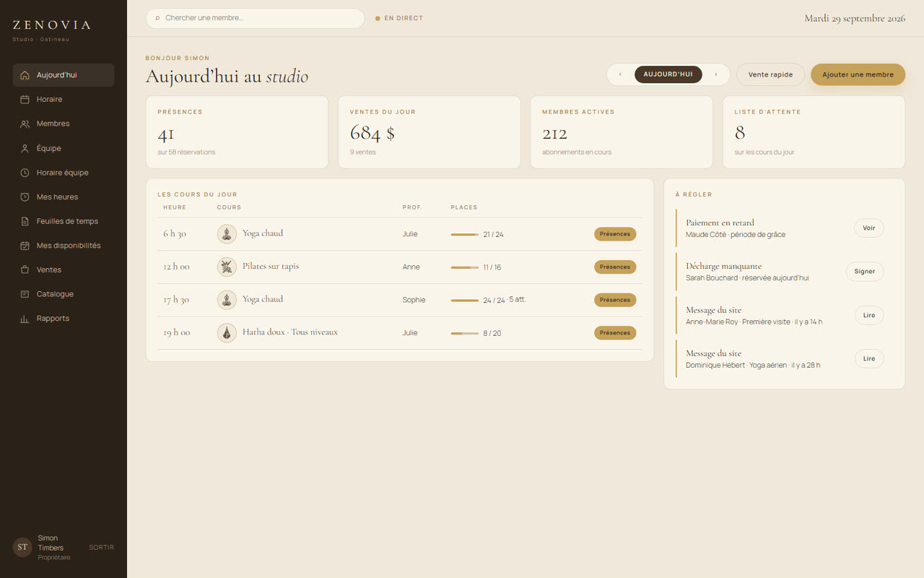The width and height of the screenshot is (924, 578).
Task: Open Membres in the sidebar
Action: pyautogui.click(x=64, y=124)
